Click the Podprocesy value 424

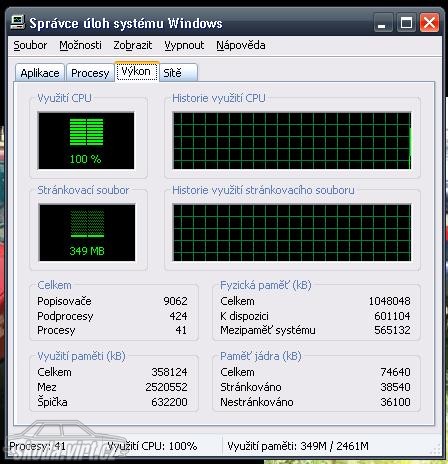(178, 316)
